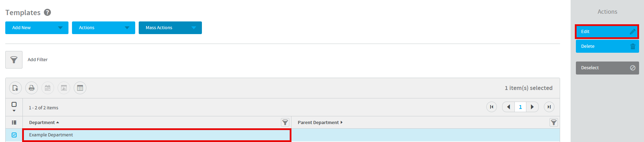Uncheck the Example Department row checkbox
Image resolution: width=644 pixels, height=142 pixels.
[14, 135]
